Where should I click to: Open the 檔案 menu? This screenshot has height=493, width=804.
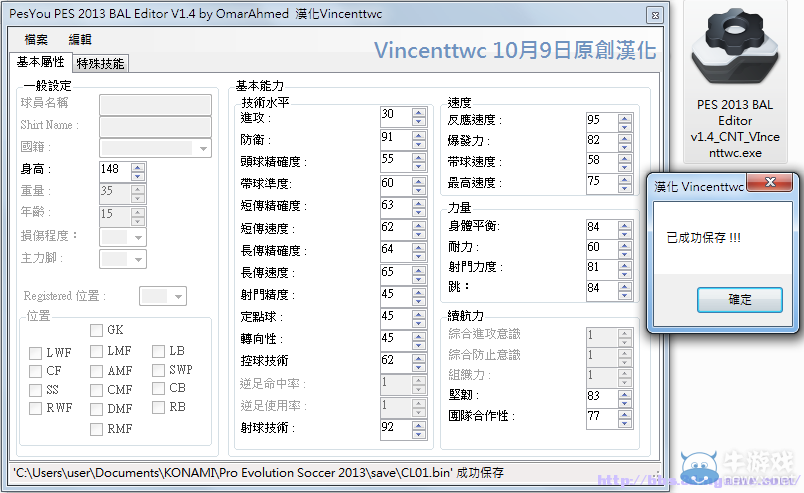(x=36, y=40)
